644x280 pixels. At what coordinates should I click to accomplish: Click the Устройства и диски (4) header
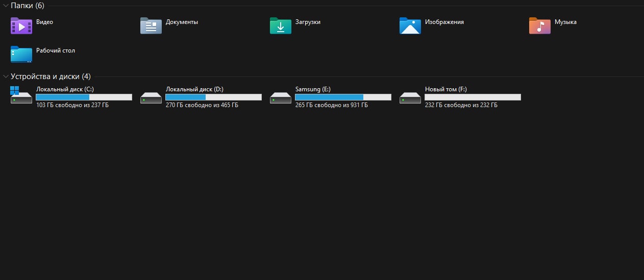[x=51, y=77]
